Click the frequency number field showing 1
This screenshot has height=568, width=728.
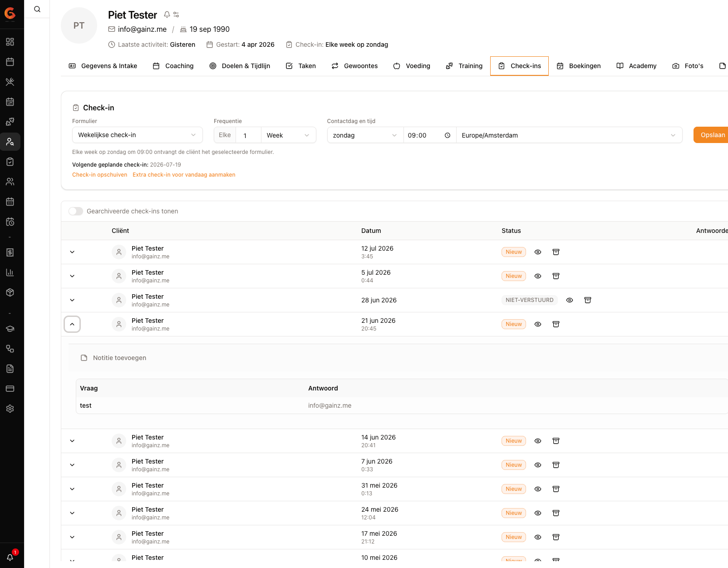[248, 135]
